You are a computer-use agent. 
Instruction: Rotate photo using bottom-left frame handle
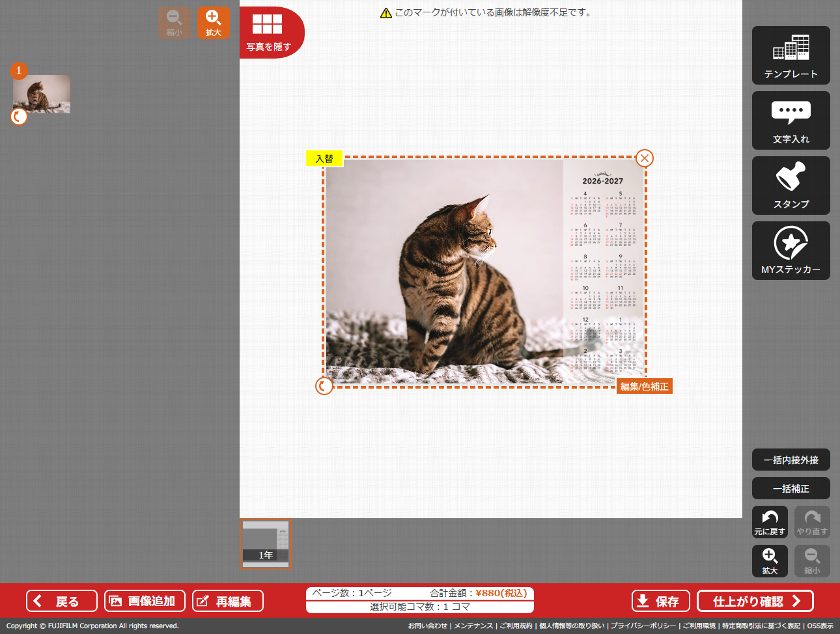coord(324,386)
